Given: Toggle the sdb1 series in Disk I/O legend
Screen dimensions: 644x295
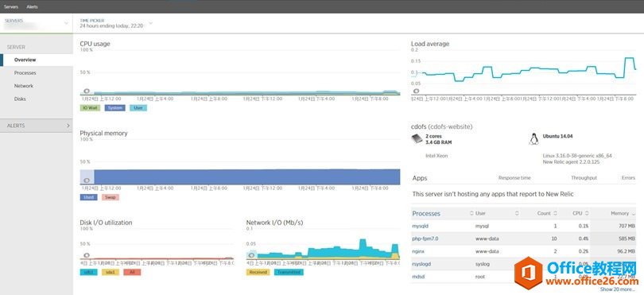Looking at the screenshot, I should tap(89, 272).
